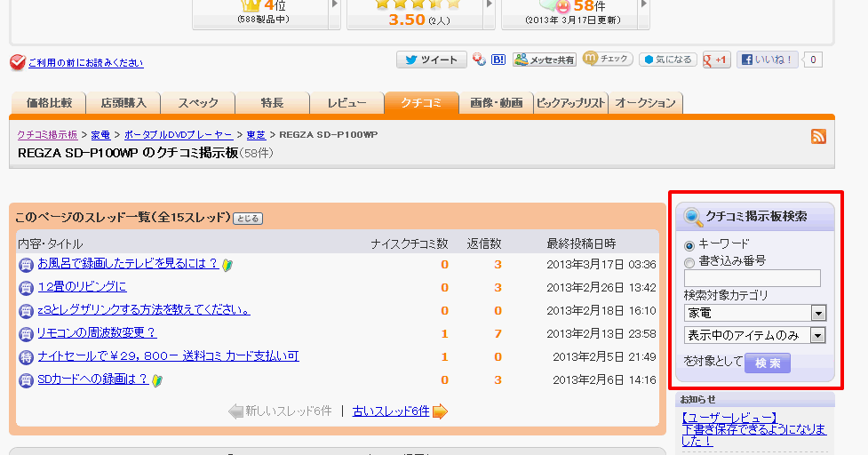Open the 東芝 breadcrumb link
Viewport: 868px width, 455px height.
(256, 134)
